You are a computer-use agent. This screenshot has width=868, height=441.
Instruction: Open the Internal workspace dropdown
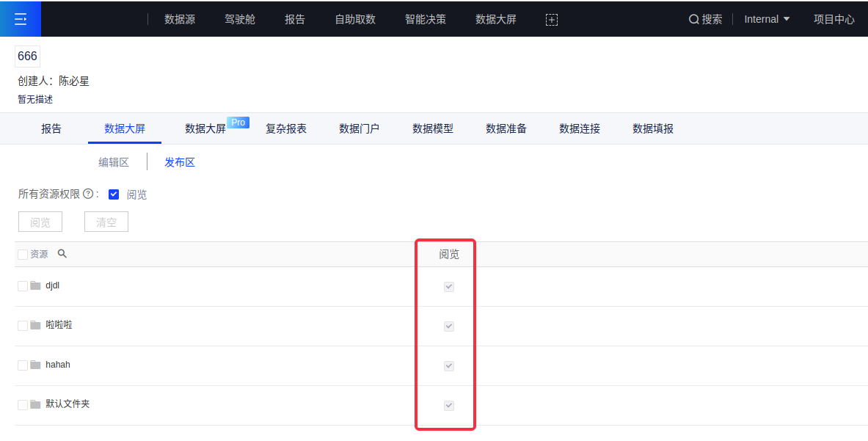click(767, 19)
